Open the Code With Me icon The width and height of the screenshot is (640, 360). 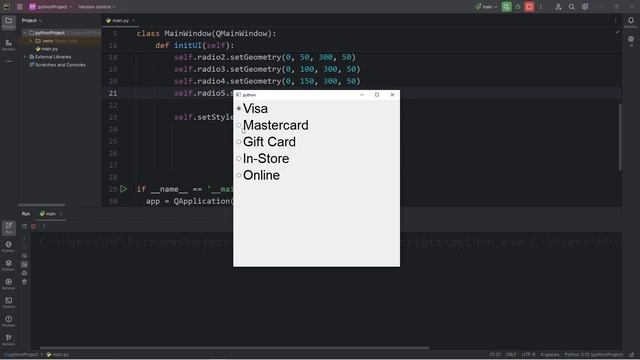pyautogui.click(x=558, y=7)
